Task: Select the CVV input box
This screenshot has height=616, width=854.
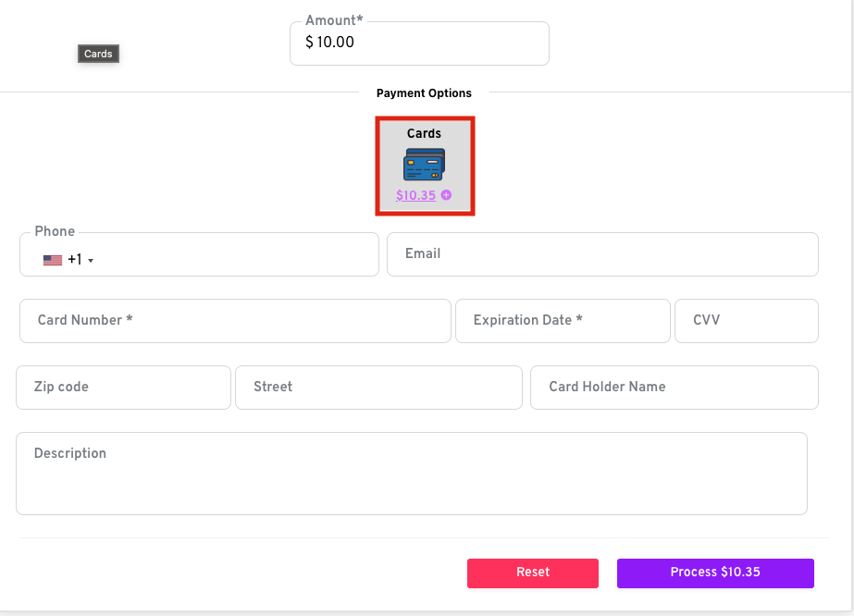Action: [747, 321]
